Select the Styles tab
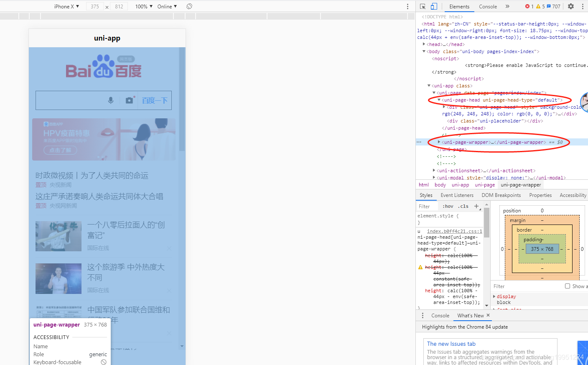Screen dimensions: 588x365 click(x=426, y=195)
